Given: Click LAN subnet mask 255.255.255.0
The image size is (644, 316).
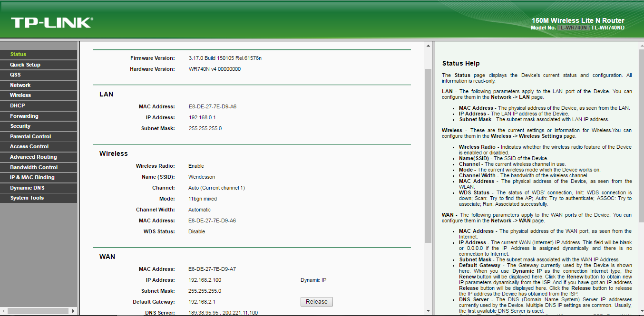Looking at the screenshot, I should (x=205, y=128).
